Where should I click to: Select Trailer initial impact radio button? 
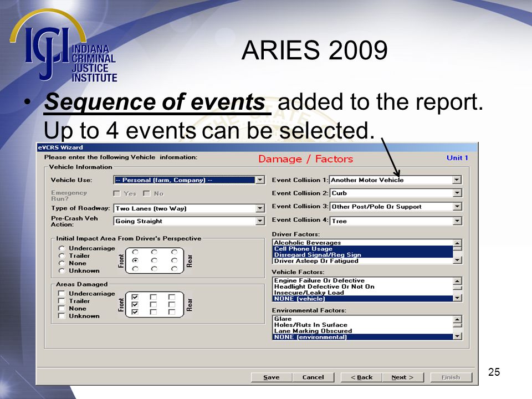pos(62,256)
